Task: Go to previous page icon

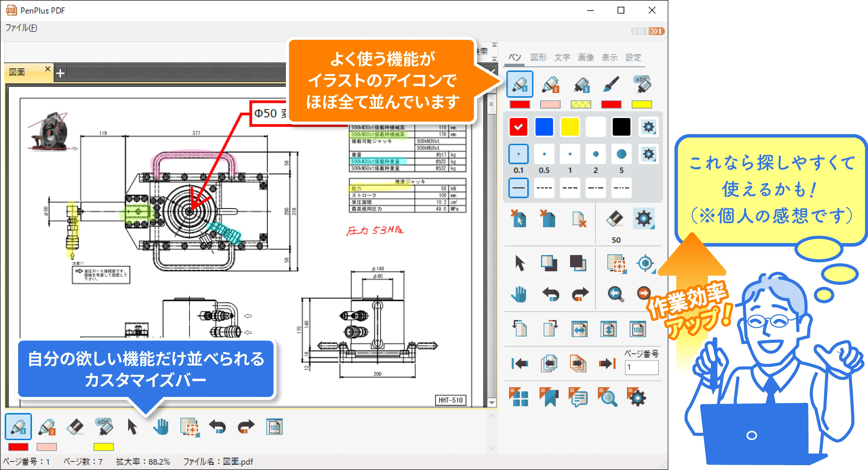Action: pos(549,363)
